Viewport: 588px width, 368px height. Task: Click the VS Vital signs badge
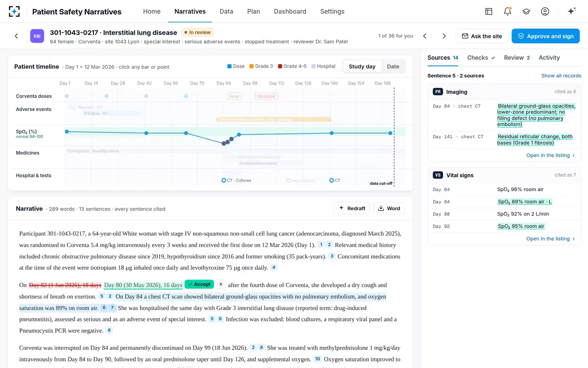[x=438, y=175]
